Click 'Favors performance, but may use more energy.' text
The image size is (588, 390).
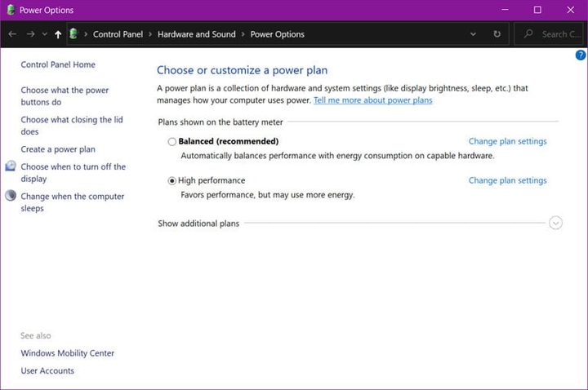[268, 195]
